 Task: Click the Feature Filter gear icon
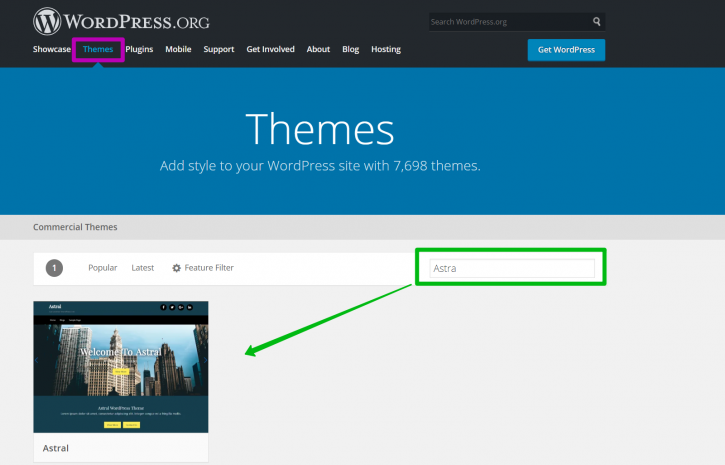[x=176, y=268]
